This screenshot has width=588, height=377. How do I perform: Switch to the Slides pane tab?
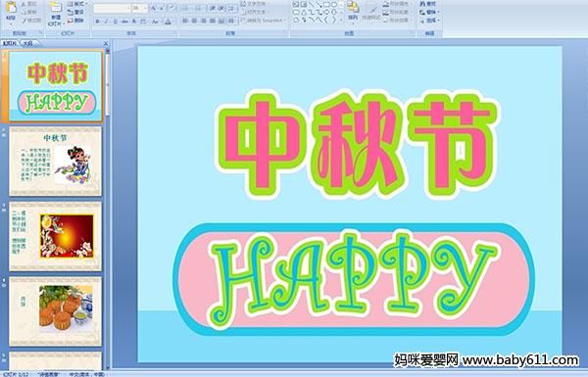10,43
